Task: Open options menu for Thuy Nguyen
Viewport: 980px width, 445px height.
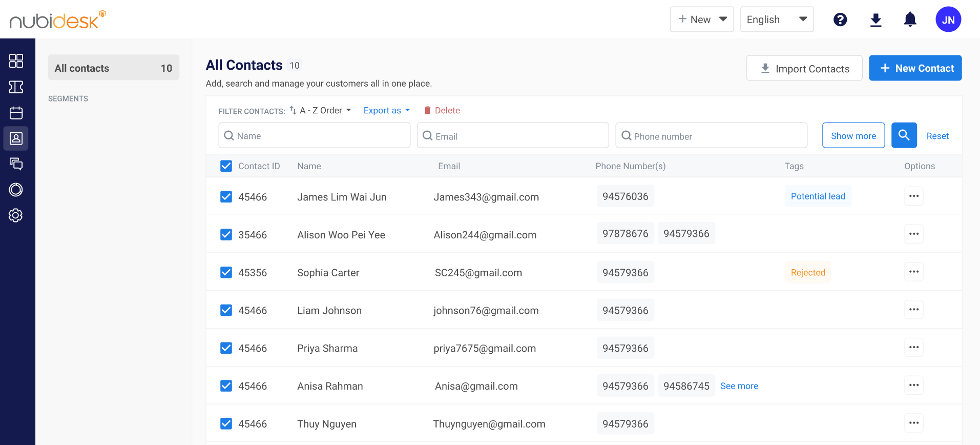Action: tap(914, 423)
